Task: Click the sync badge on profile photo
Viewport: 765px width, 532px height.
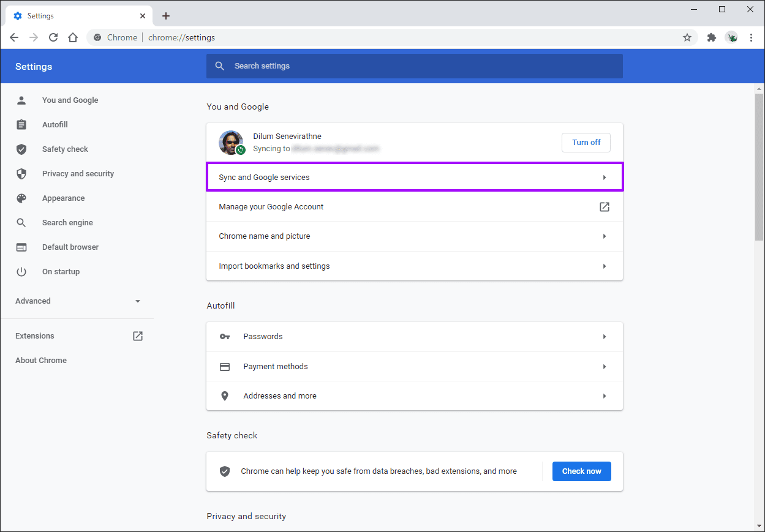Action: pyautogui.click(x=241, y=150)
